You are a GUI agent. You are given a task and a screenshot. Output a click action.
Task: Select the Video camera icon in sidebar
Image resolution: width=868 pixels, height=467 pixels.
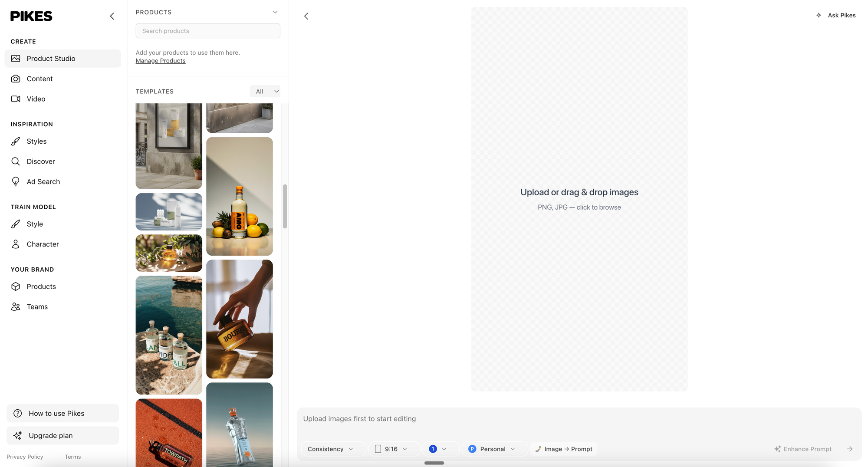click(16, 99)
